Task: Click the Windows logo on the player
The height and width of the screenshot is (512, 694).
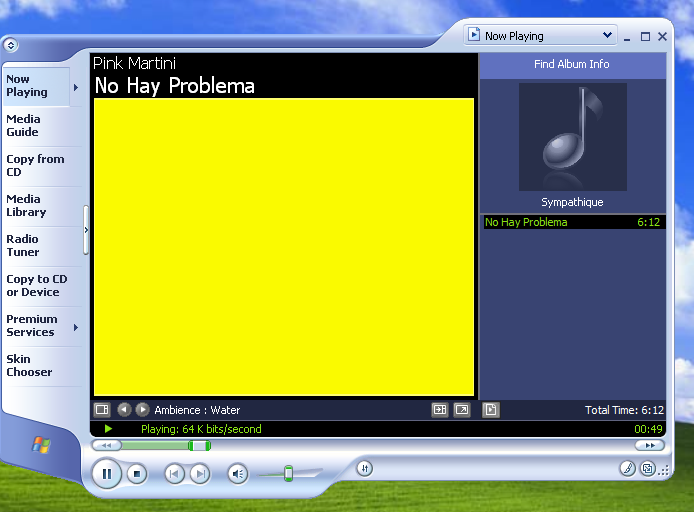Action: pyautogui.click(x=41, y=445)
